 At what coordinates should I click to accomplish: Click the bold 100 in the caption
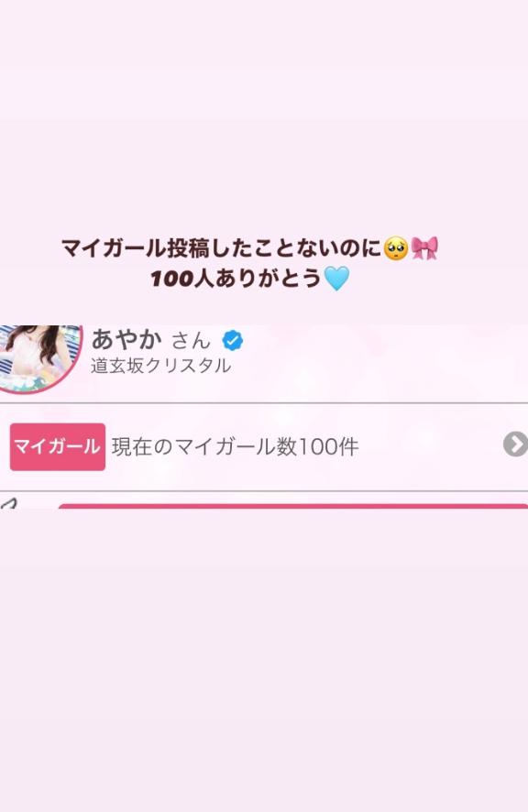172,280
